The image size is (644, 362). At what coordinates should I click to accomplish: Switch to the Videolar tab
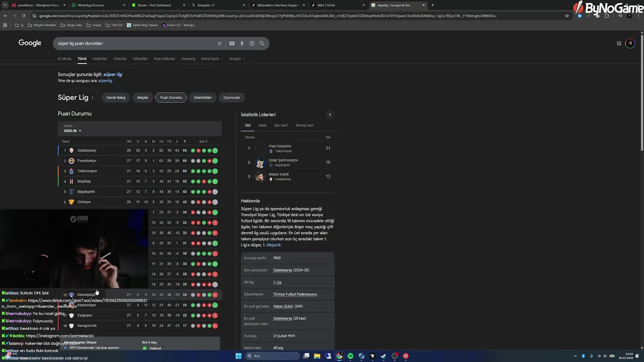120,59
